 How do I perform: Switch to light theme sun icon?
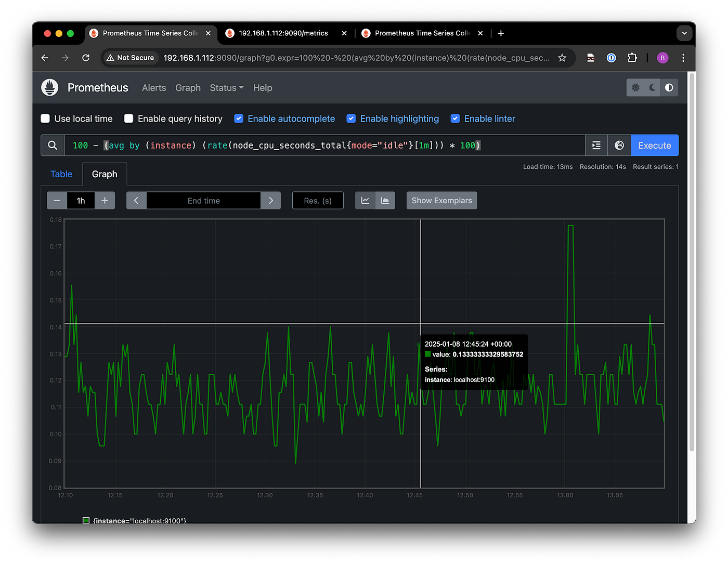(x=635, y=88)
